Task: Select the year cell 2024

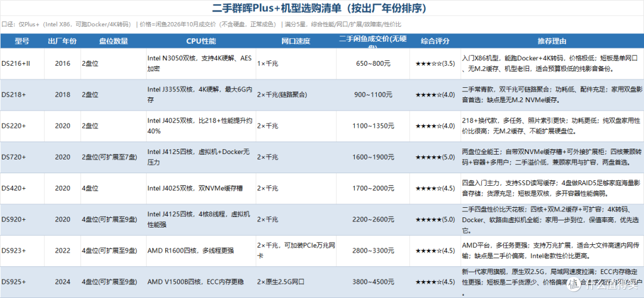Action: point(62,282)
